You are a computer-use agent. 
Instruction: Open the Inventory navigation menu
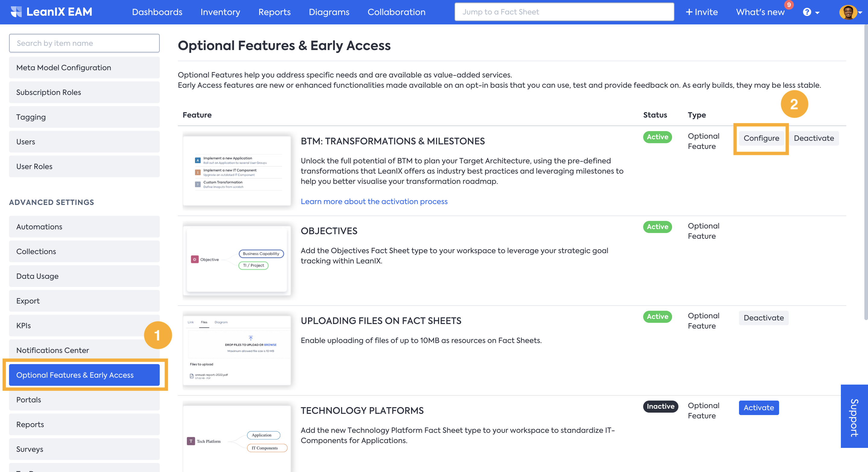(220, 12)
